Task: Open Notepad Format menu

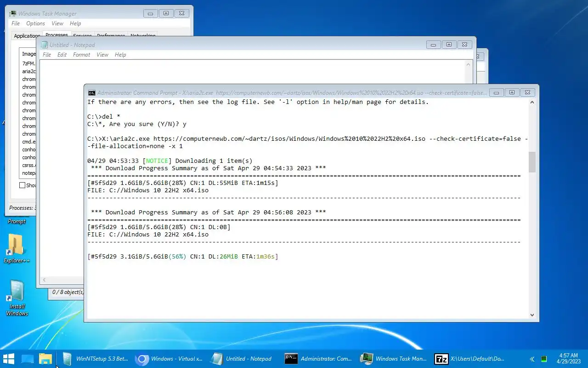Action: click(x=81, y=54)
